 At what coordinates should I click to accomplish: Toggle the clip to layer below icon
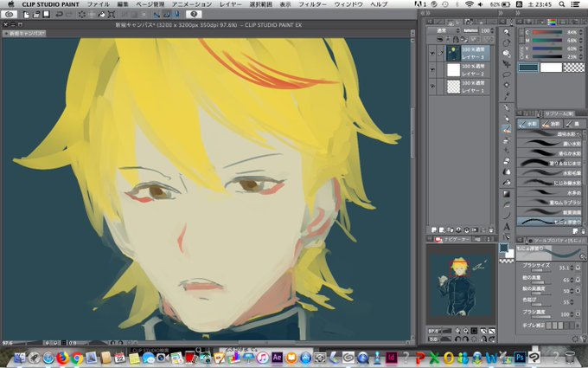(439, 39)
